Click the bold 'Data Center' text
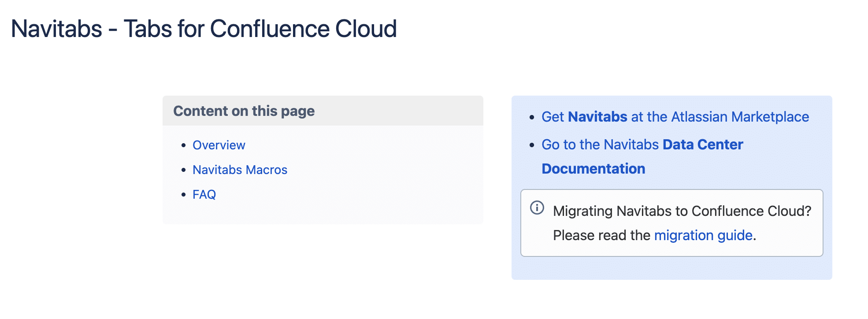 [x=702, y=145]
